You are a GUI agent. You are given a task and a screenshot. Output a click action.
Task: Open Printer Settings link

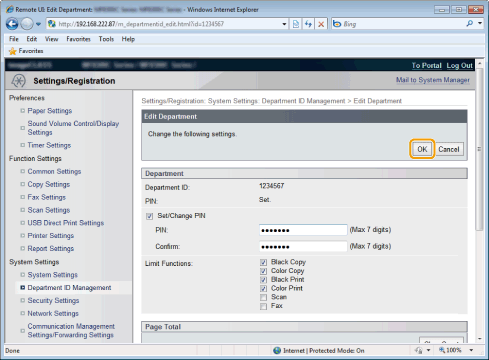pos(51,236)
